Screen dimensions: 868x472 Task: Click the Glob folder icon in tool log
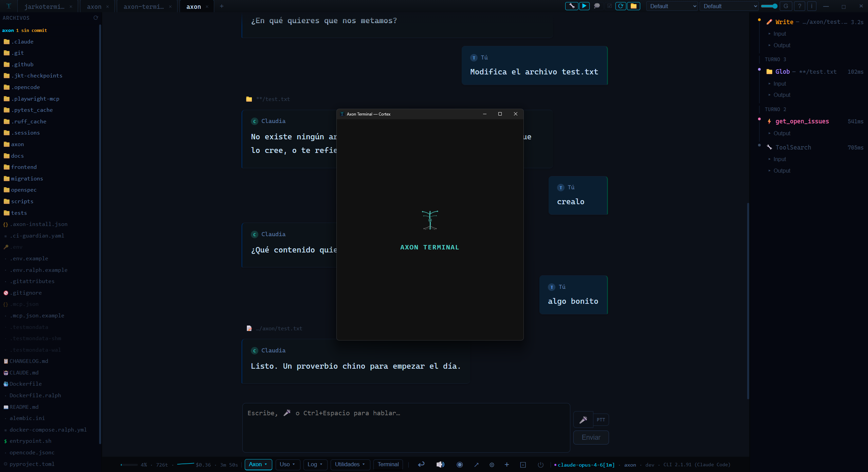(x=769, y=72)
